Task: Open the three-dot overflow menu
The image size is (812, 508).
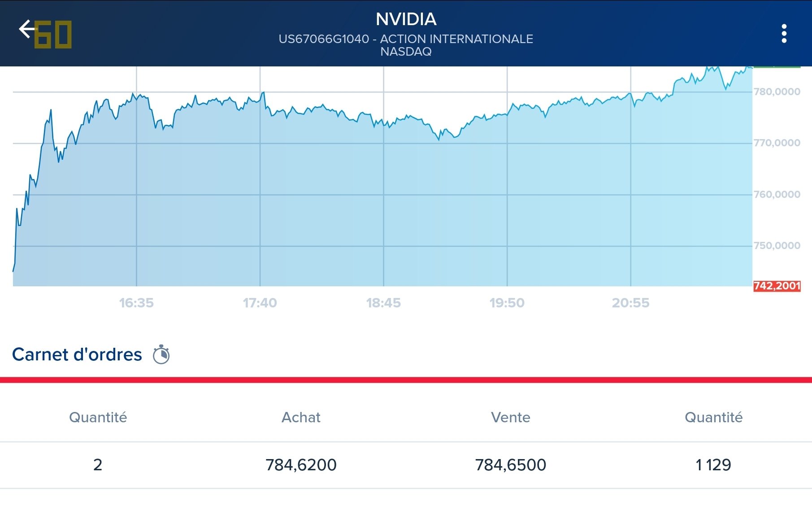Action: point(784,34)
